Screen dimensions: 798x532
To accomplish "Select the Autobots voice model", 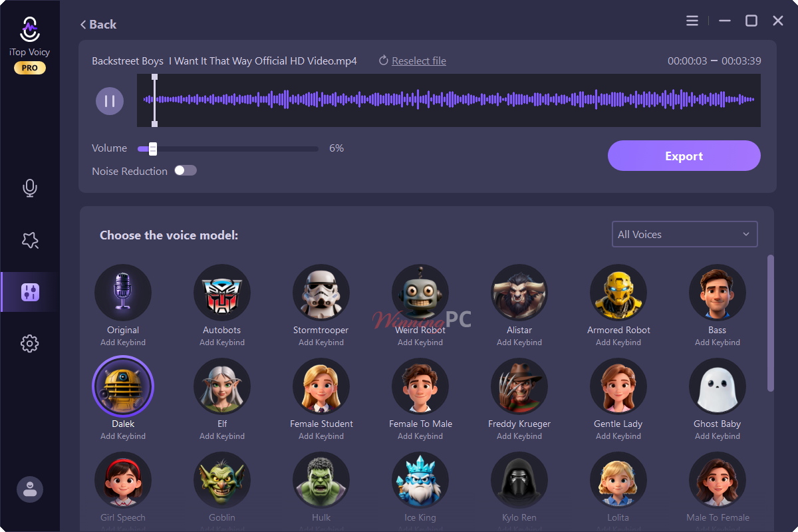I will pyautogui.click(x=222, y=293).
